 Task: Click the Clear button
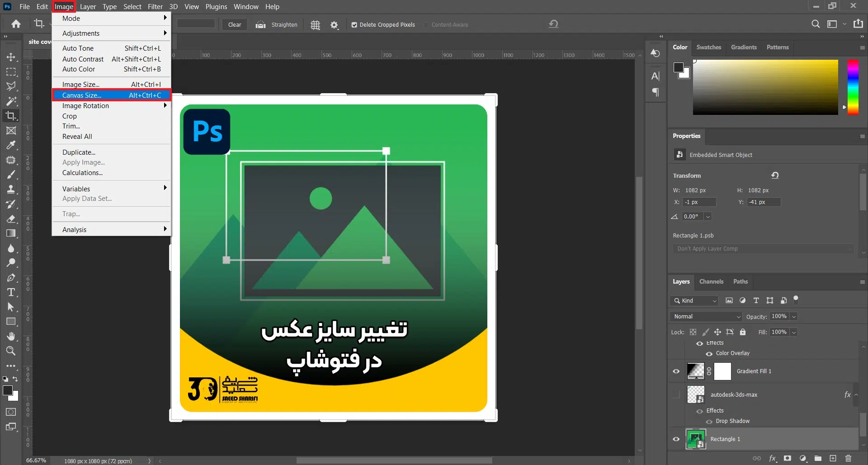pos(234,25)
